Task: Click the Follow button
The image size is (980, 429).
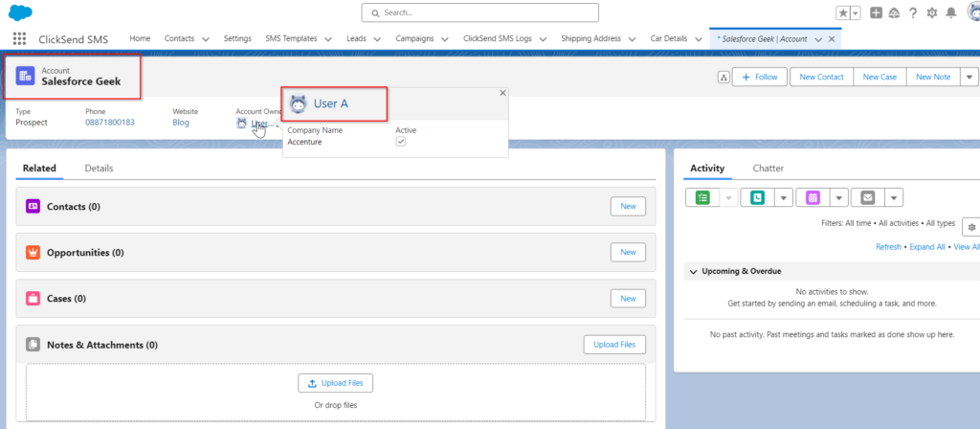Action: (x=759, y=77)
